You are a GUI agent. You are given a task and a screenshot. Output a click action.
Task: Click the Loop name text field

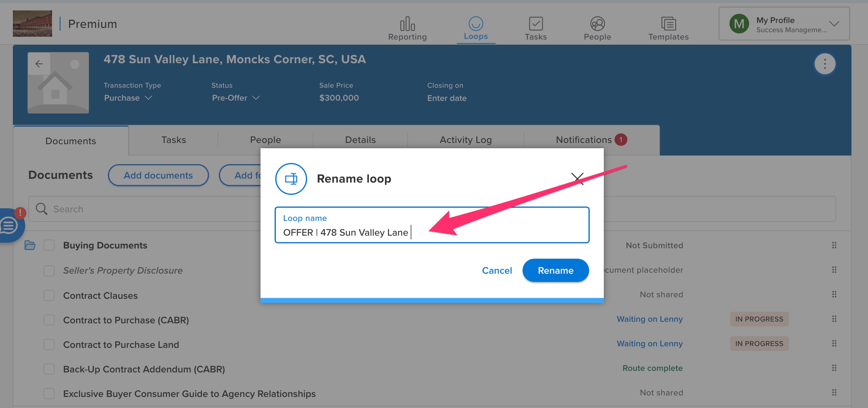click(x=432, y=225)
